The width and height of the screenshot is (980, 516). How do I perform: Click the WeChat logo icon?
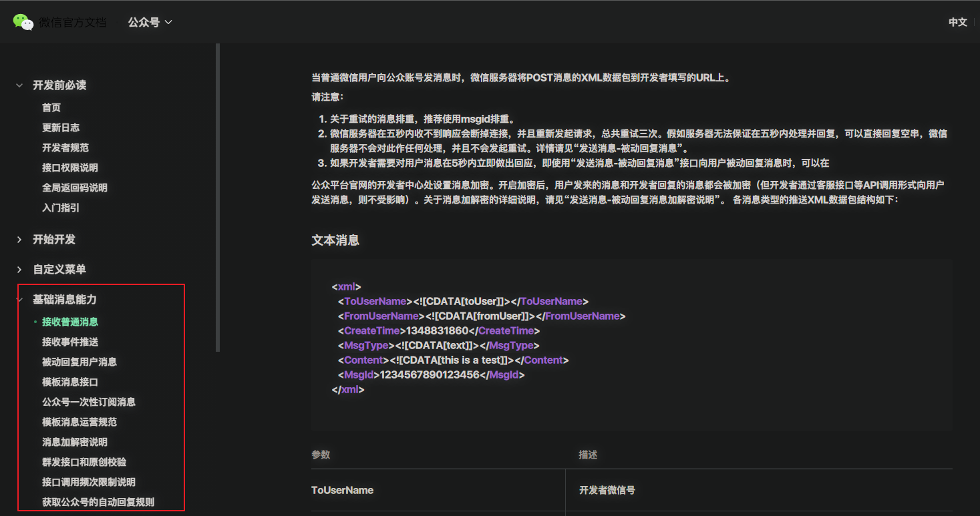(x=23, y=22)
